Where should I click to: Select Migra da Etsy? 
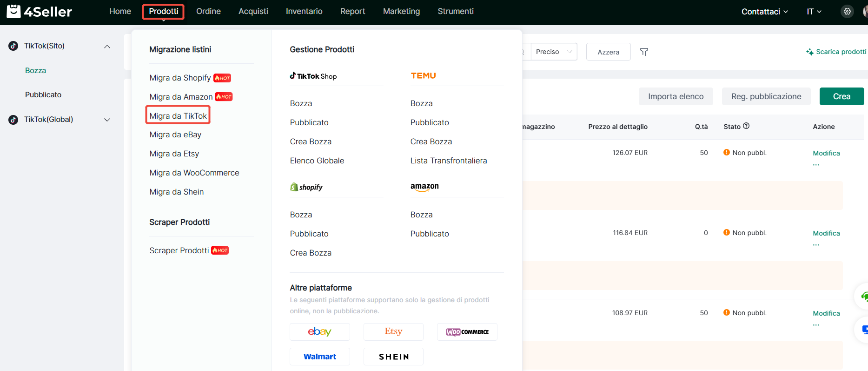click(174, 154)
